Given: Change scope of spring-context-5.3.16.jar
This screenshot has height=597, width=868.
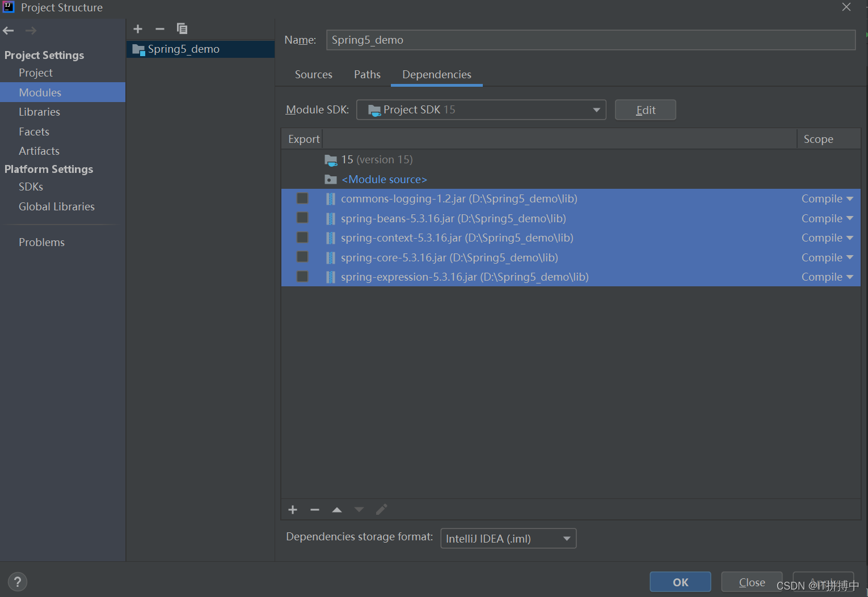Looking at the screenshot, I should [827, 238].
